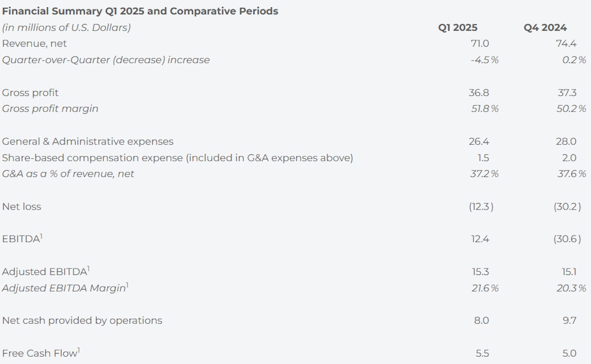591x364 pixels.
Task: Click the Q1 2025 column header
Action: tap(458, 28)
